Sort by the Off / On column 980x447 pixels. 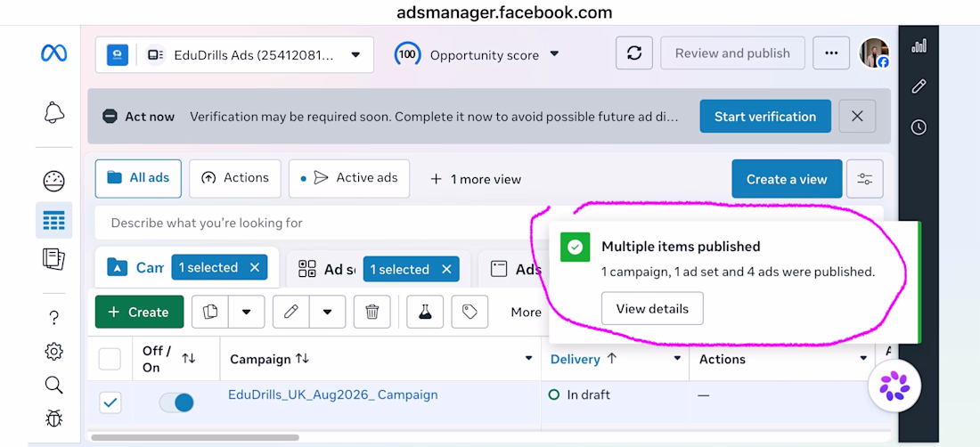(x=188, y=358)
